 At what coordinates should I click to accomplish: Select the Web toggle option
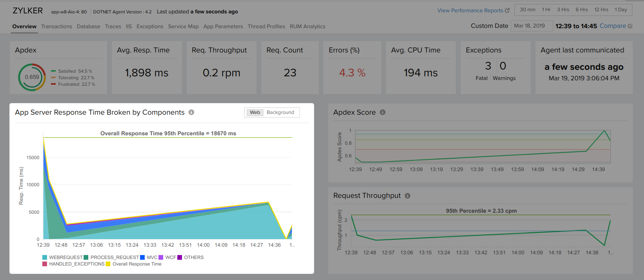tap(255, 113)
